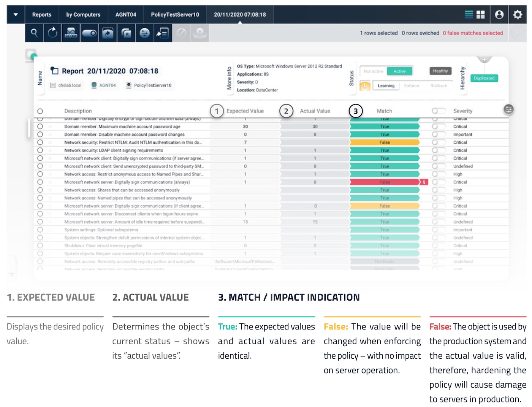The width and height of the screenshot is (532, 407).
Task: Switch to grid view layout icon
Action: coord(481,14)
